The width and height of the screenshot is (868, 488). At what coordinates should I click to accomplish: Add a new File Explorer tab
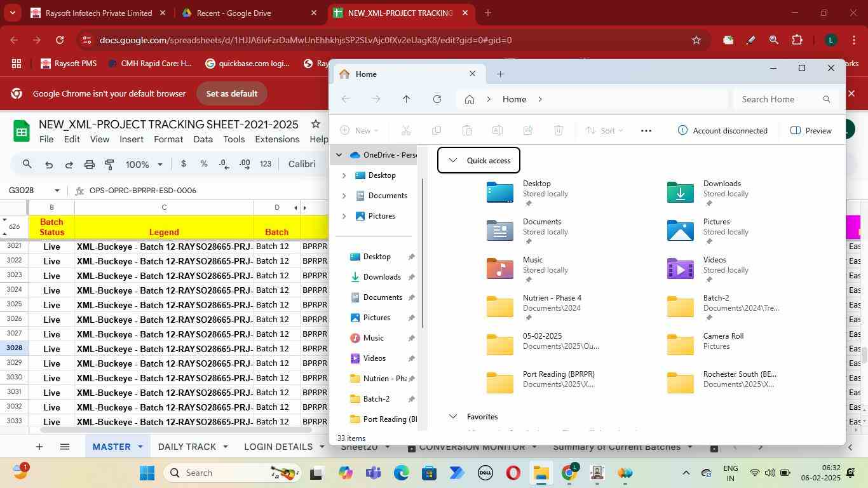(x=500, y=74)
